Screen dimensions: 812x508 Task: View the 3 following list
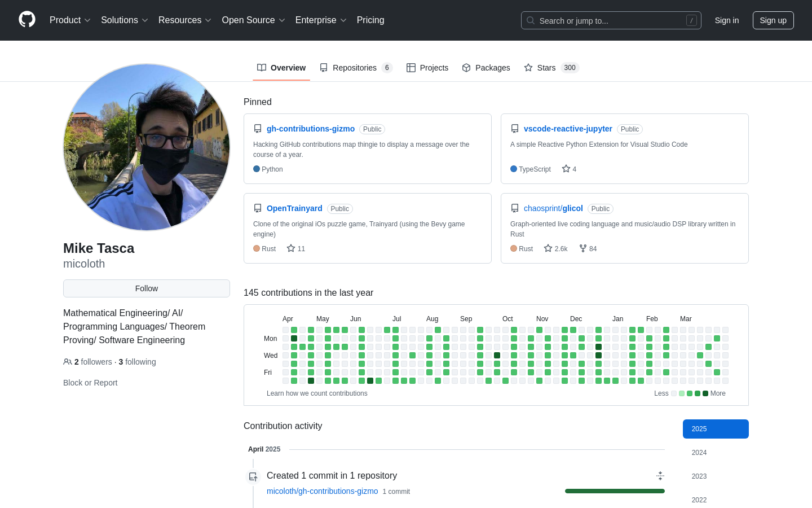tap(137, 362)
